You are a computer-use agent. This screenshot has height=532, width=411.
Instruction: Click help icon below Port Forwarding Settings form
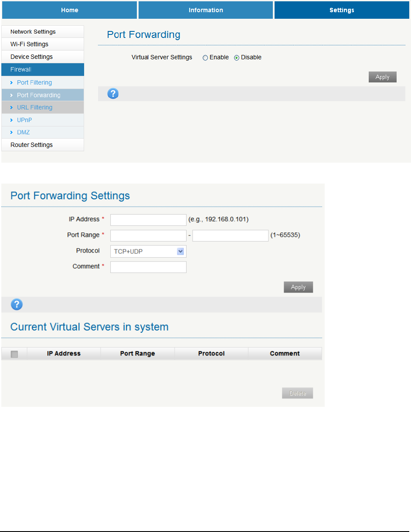click(x=17, y=305)
